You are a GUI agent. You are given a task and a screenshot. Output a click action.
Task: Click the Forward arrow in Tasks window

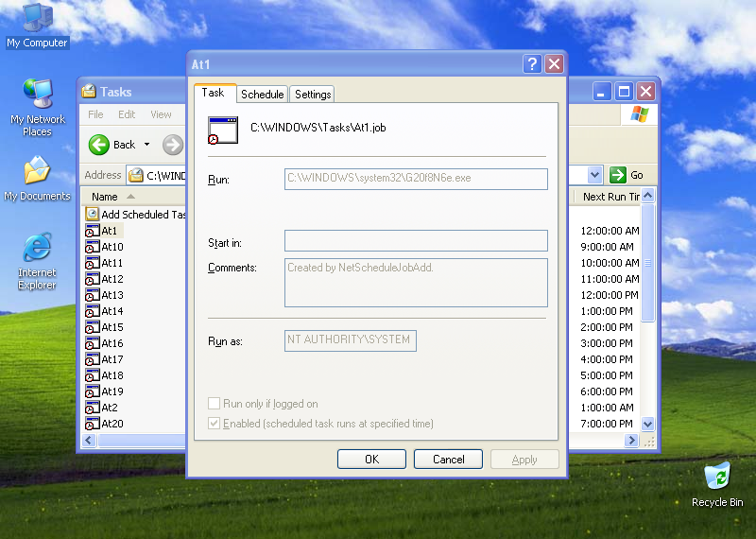[173, 145]
